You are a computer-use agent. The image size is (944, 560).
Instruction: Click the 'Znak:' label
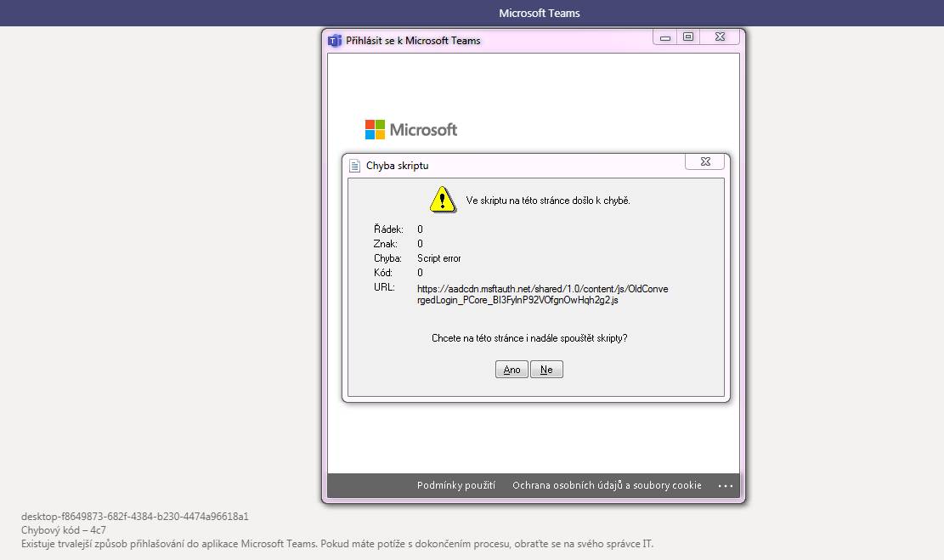click(x=385, y=244)
